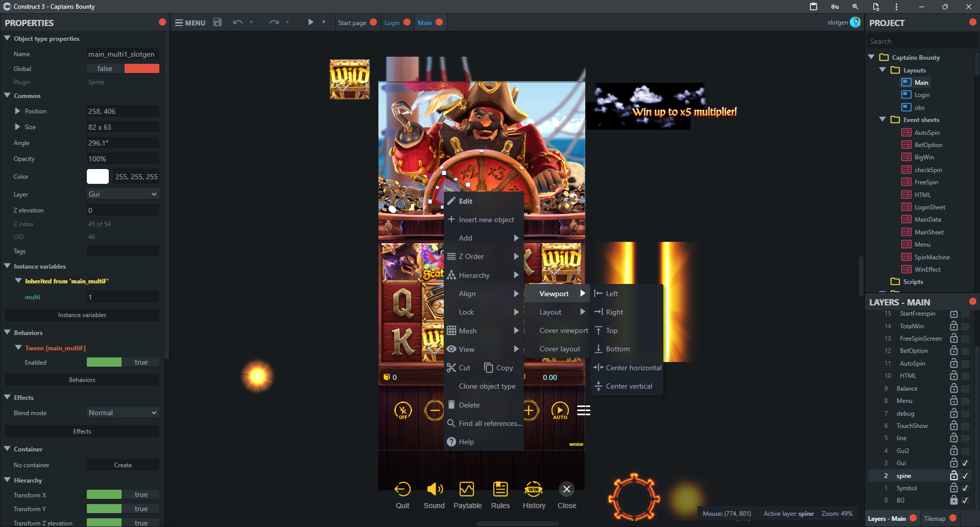Viewport: 980px width, 527px height.
Task: Collapse the Layouts folder
Action: pos(882,70)
